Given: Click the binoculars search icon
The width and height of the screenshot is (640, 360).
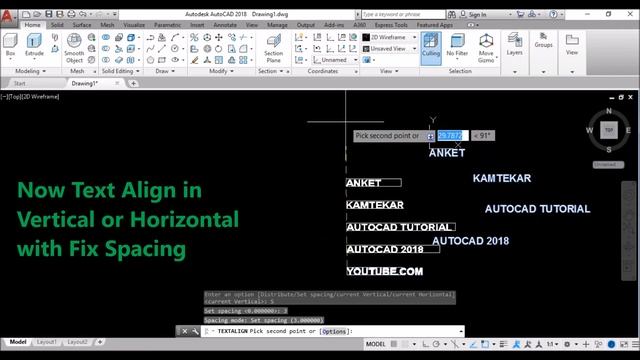Looking at the screenshot, I should tap(452, 14).
